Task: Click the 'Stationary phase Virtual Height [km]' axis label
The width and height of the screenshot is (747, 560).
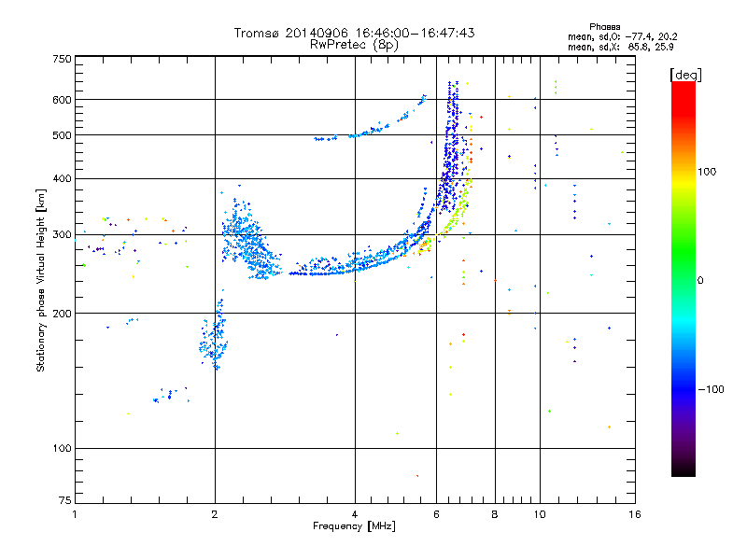Action: [41, 280]
